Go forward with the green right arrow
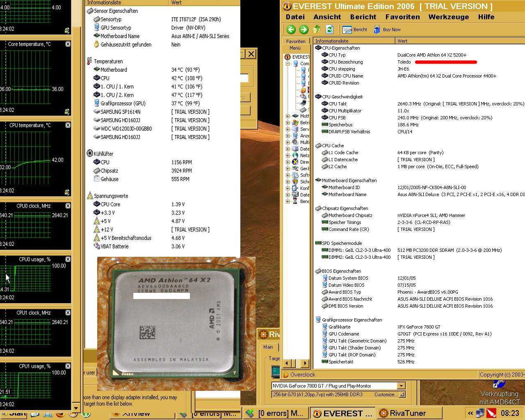The height and width of the screenshot is (420, 525). 304,30
